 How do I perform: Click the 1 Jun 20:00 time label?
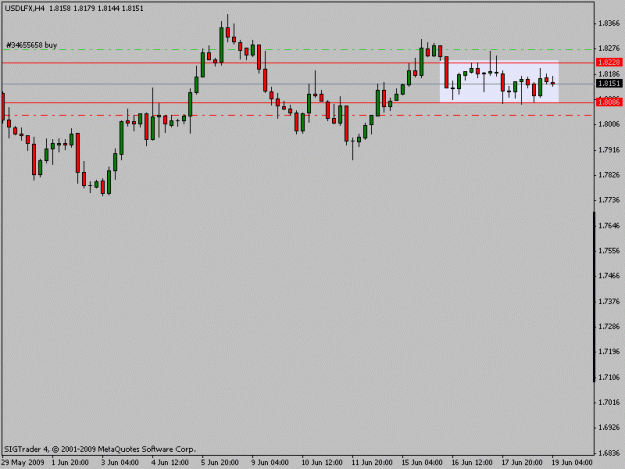[70, 463]
